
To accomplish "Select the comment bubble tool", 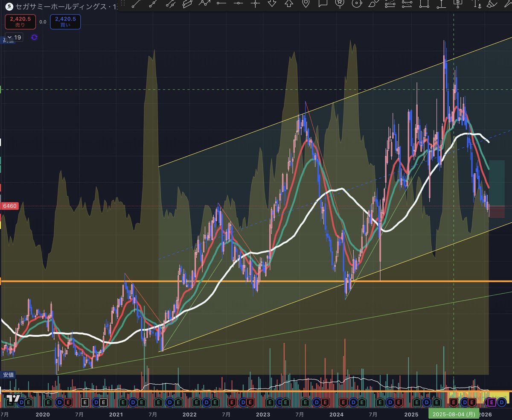I will click(323, 4).
